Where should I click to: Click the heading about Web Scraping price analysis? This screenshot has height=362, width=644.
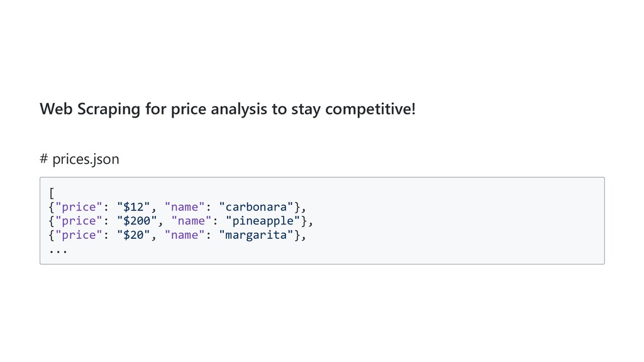(x=227, y=109)
